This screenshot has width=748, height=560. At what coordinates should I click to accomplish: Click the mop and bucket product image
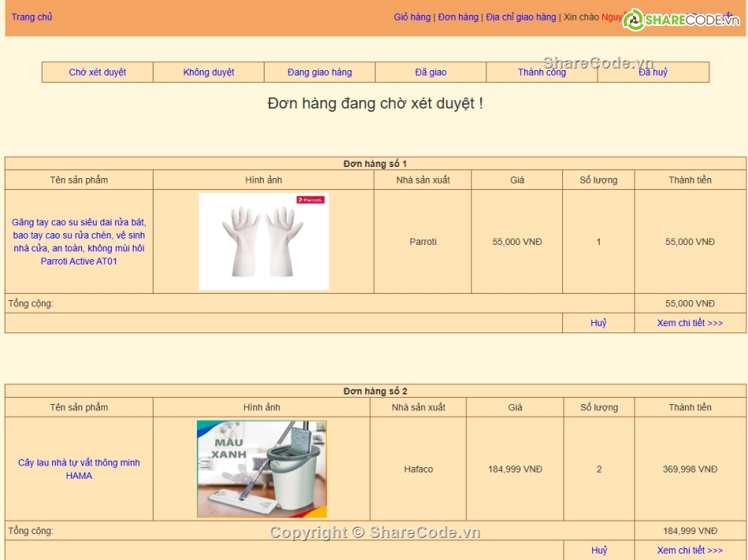click(262, 469)
